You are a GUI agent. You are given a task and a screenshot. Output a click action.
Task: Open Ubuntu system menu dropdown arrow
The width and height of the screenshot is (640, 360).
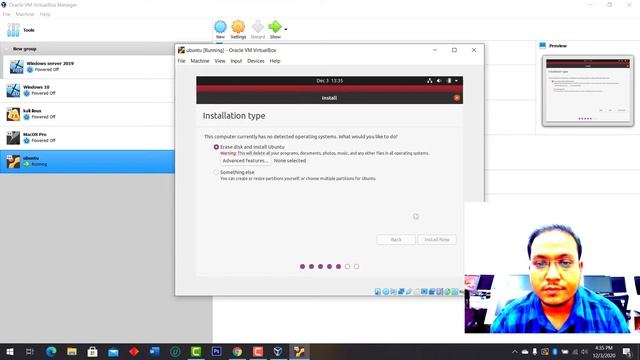click(x=456, y=81)
